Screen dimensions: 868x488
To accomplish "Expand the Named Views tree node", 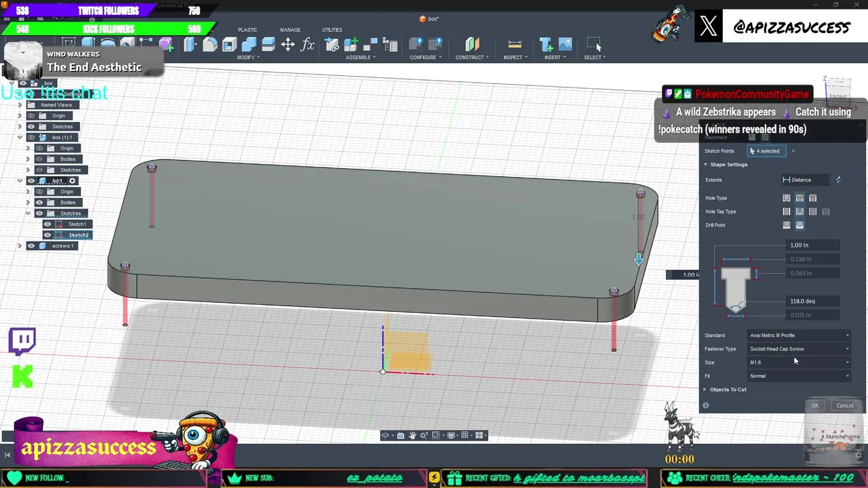I will 20,105.
